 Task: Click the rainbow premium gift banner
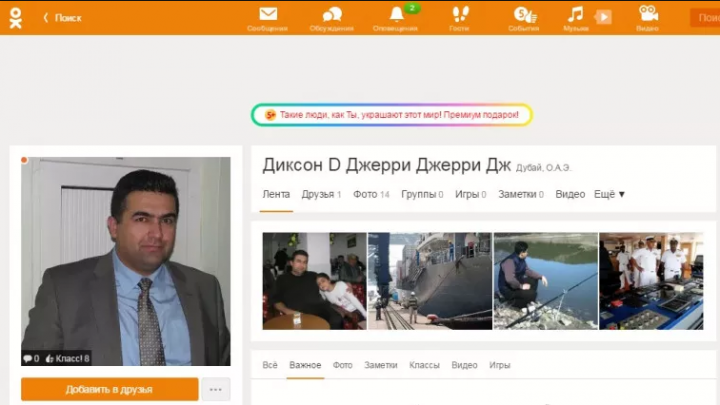tap(392, 115)
